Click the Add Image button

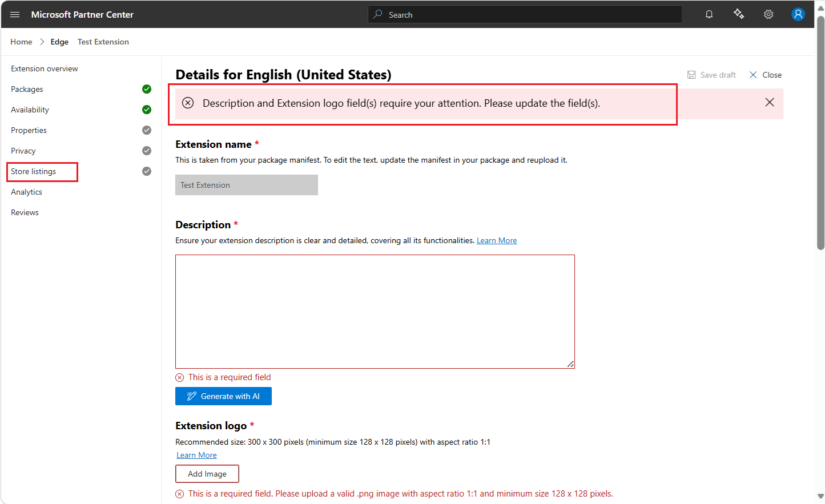point(207,474)
